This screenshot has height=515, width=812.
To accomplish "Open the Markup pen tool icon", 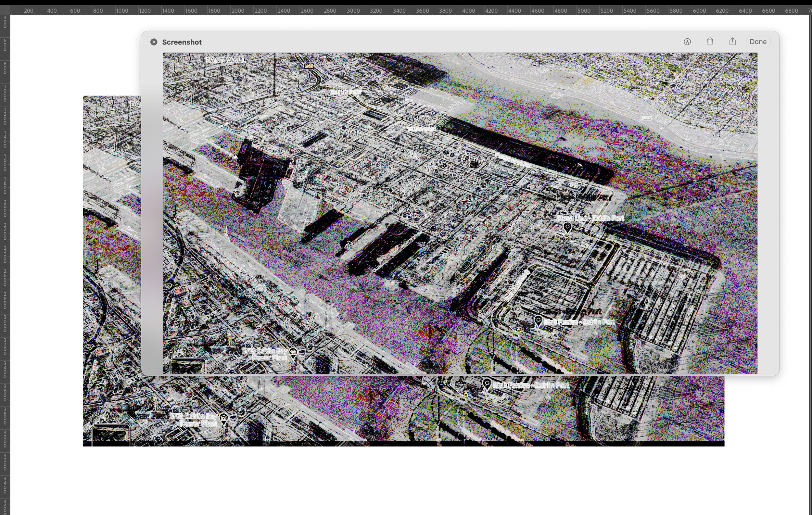I will click(687, 42).
